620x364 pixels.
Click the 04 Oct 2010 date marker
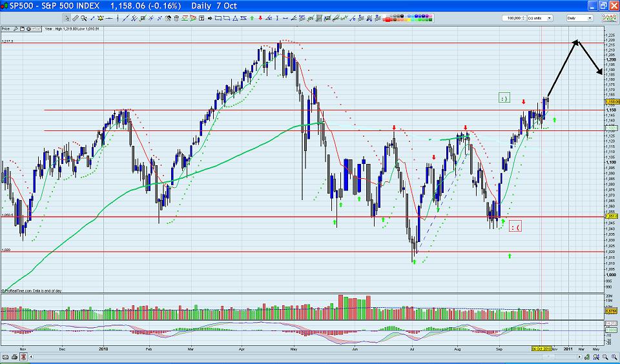[x=541, y=349]
